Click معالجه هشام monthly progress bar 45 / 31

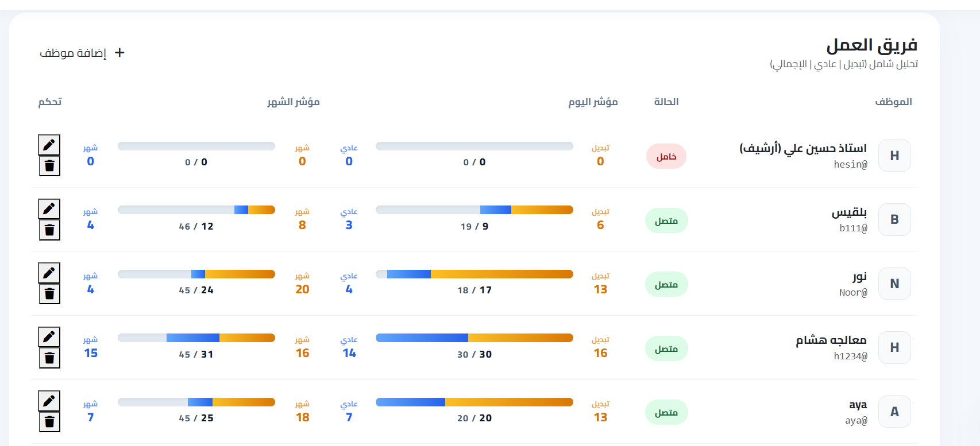pos(196,338)
